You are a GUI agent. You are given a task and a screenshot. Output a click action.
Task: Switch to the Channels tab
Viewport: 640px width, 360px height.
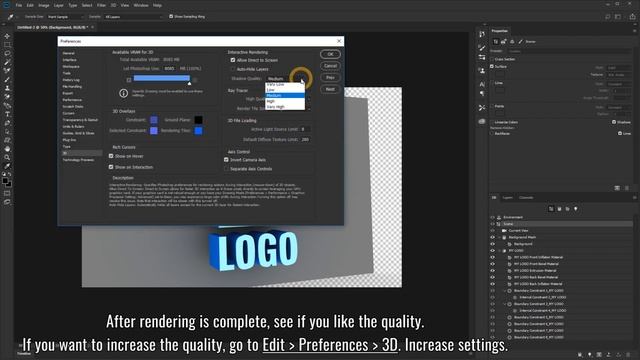[526, 198]
